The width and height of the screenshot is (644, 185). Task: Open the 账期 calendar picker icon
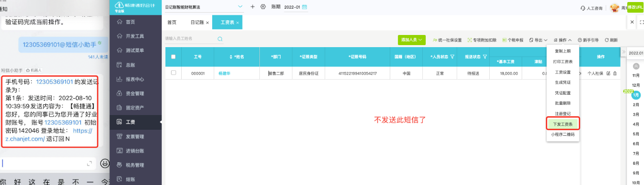pos(305,7)
